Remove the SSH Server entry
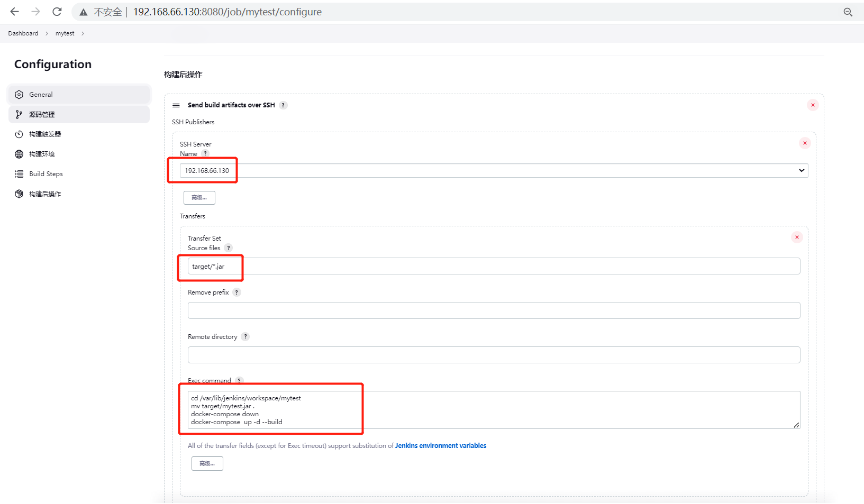The image size is (864, 504). coord(805,143)
